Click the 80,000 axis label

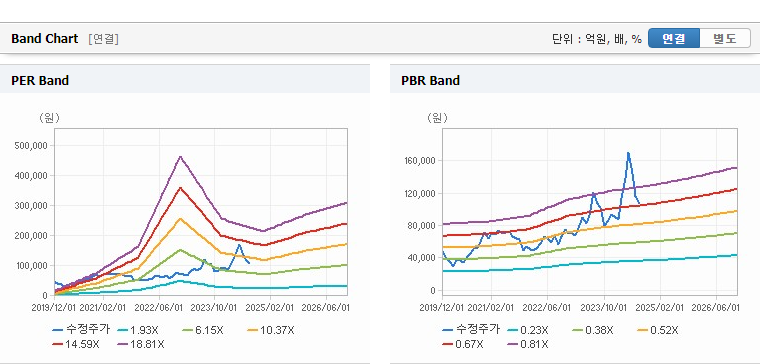tap(422, 225)
